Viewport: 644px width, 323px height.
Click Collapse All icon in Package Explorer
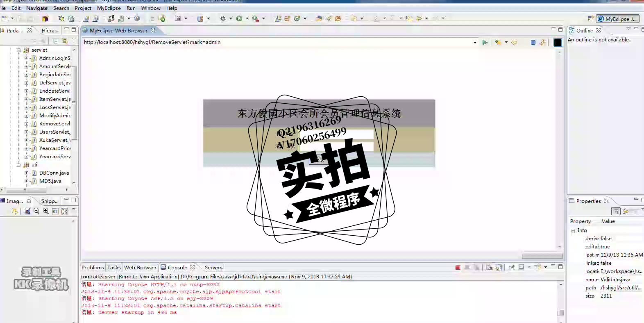pyautogui.click(x=55, y=41)
